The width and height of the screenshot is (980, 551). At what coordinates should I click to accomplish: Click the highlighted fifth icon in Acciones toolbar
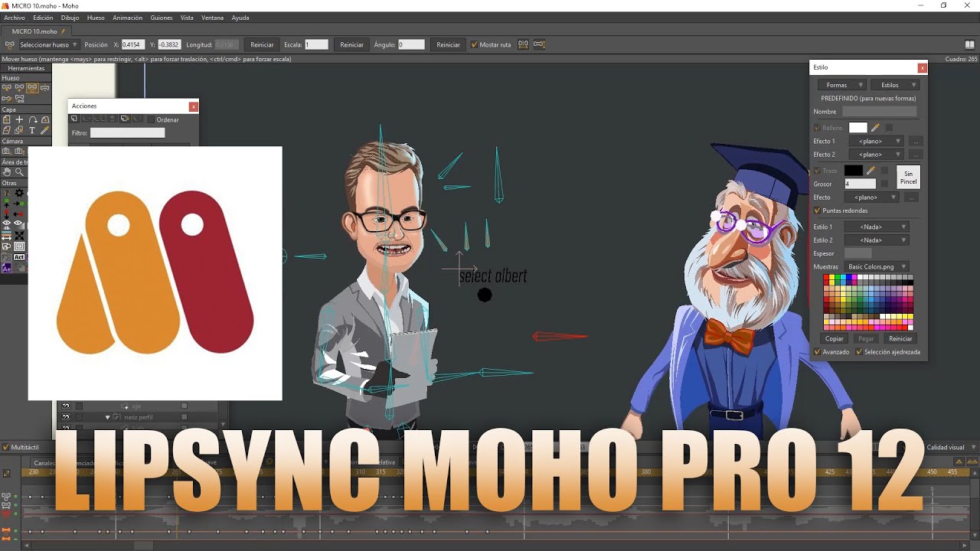(x=125, y=119)
